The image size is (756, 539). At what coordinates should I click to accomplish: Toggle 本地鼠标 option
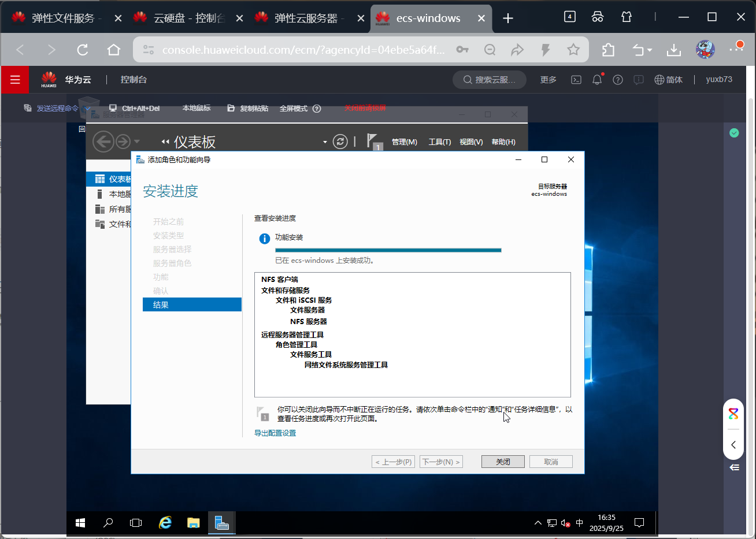coord(197,108)
